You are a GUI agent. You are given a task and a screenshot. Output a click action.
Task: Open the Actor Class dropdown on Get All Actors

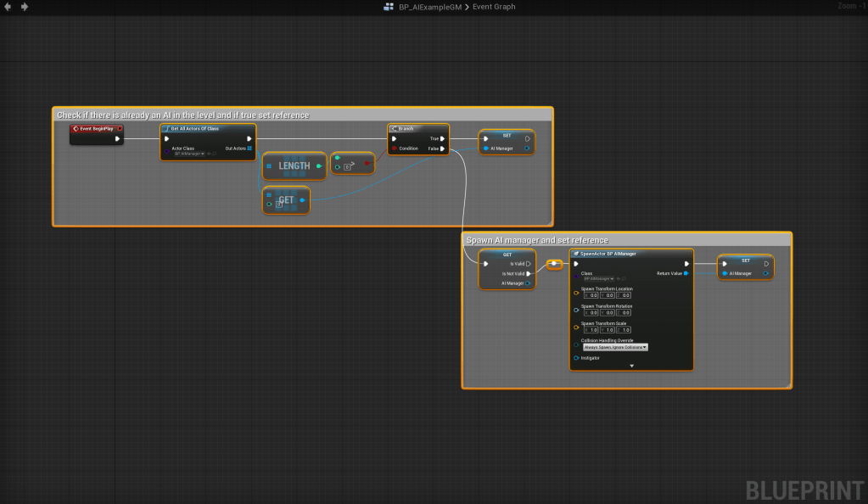click(x=190, y=154)
